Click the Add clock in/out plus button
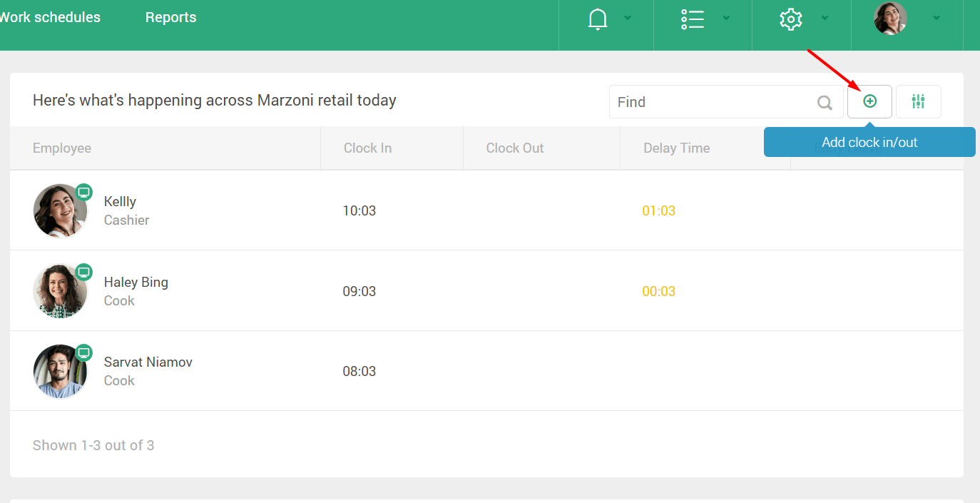Viewport: 980px width, 503px height. click(x=869, y=101)
